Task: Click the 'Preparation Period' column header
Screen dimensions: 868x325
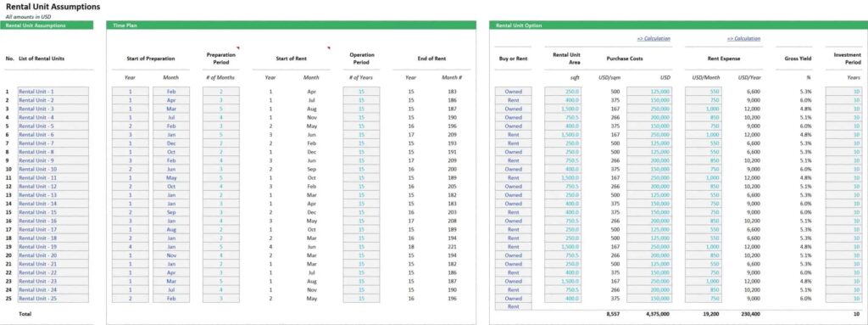Action: [x=221, y=59]
